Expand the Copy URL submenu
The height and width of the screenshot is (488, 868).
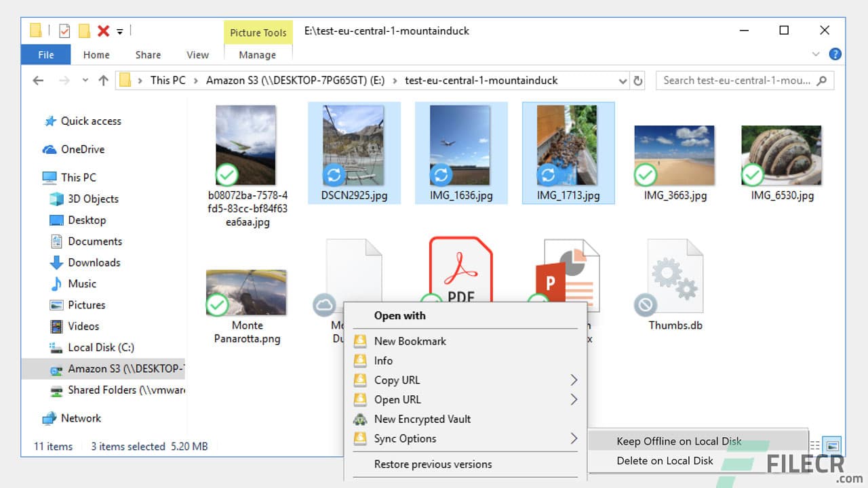click(574, 380)
